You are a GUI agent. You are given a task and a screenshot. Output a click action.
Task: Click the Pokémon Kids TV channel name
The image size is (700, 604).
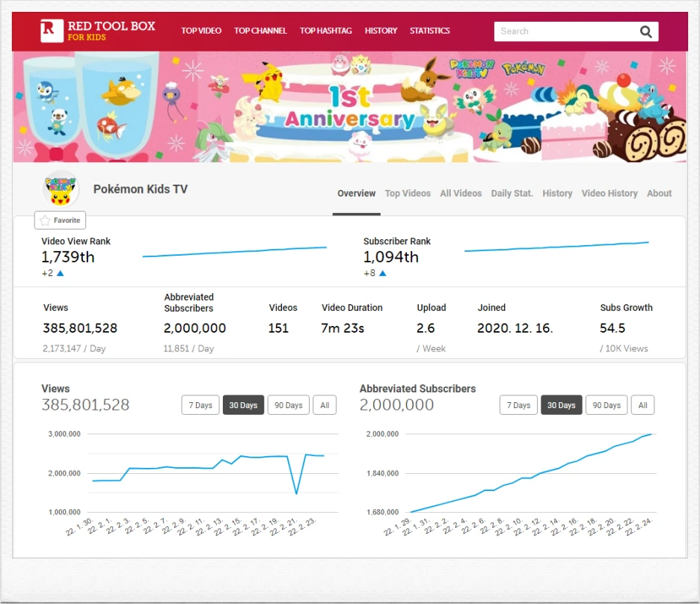(140, 189)
